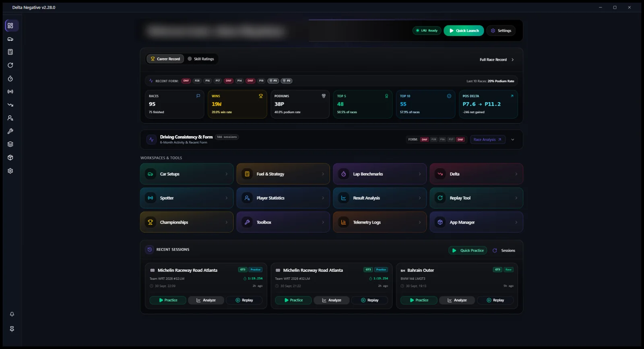
Task: Click the Bahrain Outer session title
Action: click(421, 270)
